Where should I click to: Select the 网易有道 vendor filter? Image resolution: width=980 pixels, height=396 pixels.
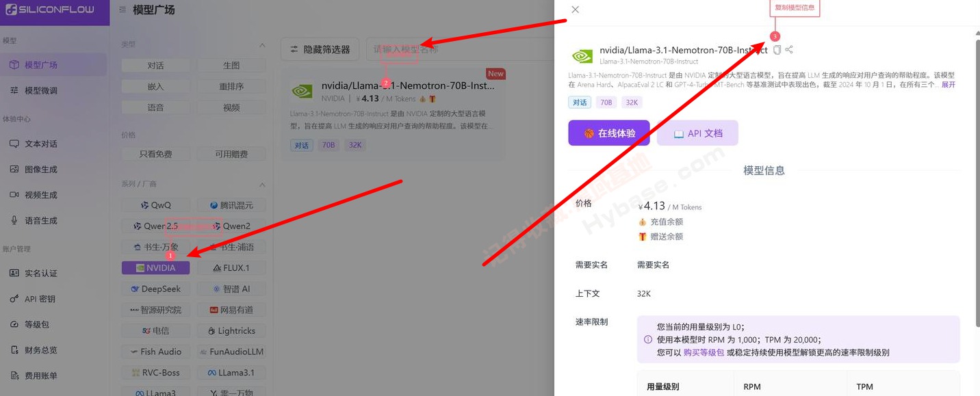(x=231, y=310)
